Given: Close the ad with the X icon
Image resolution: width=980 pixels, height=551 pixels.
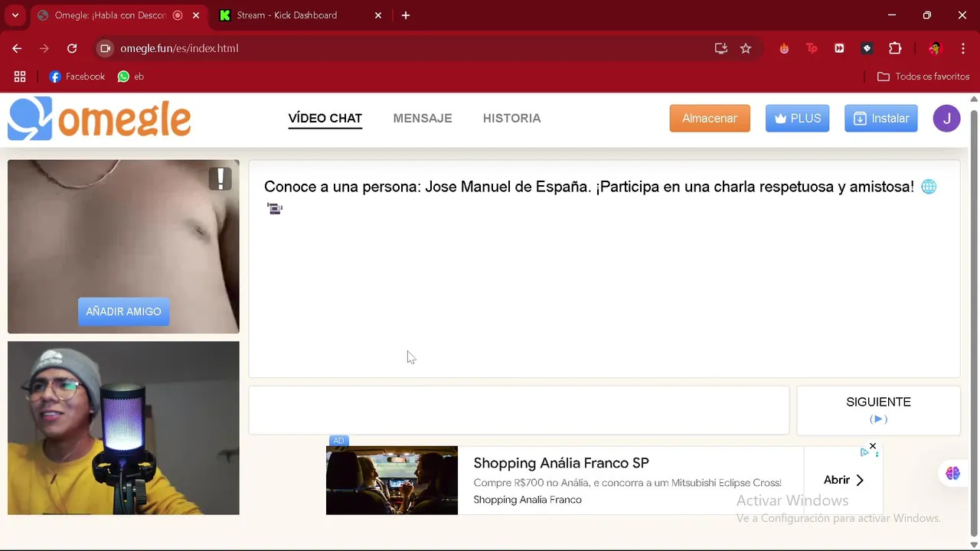Looking at the screenshot, I should pyautogui.click(x=872, y=446).
